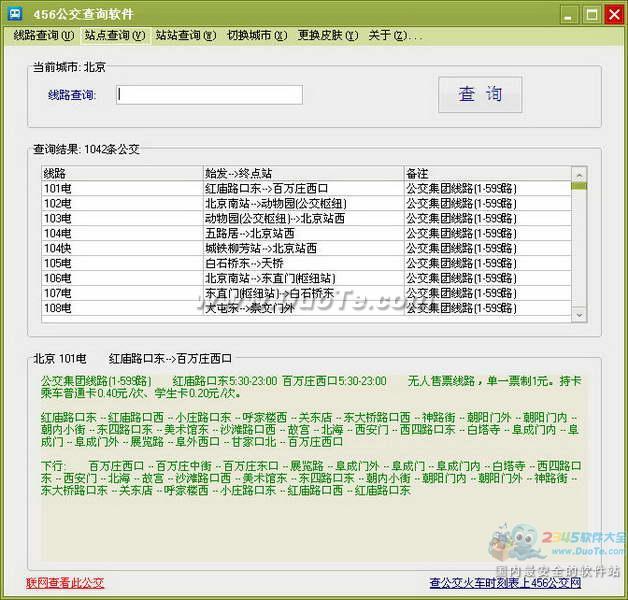Select the 105电 route row
The image size is (628, 600).
pyautogui.click(x=306, y=263)
